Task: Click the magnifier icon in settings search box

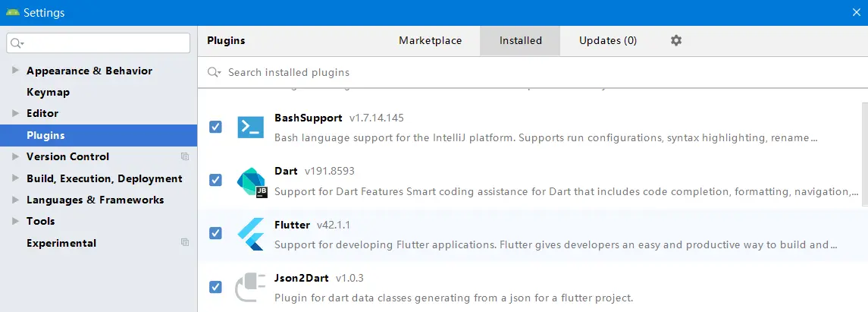Action: pos(17,43)
